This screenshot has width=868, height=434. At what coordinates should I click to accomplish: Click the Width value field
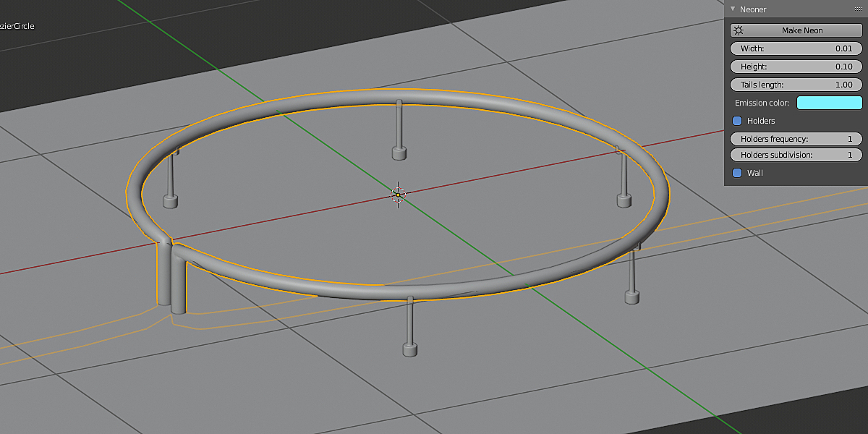click(796, 48)
